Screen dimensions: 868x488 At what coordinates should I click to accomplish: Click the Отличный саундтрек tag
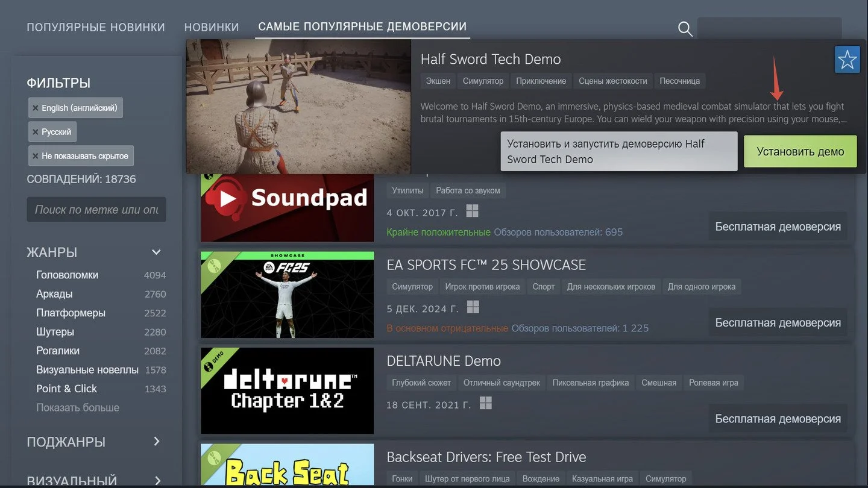pyautogui.click(x=502, y=383)
